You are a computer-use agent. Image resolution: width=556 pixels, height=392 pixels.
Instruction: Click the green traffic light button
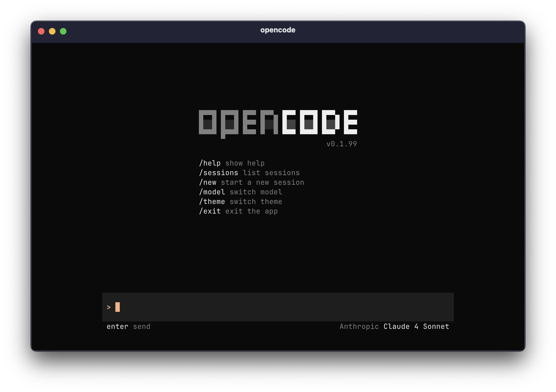[63, 32]
